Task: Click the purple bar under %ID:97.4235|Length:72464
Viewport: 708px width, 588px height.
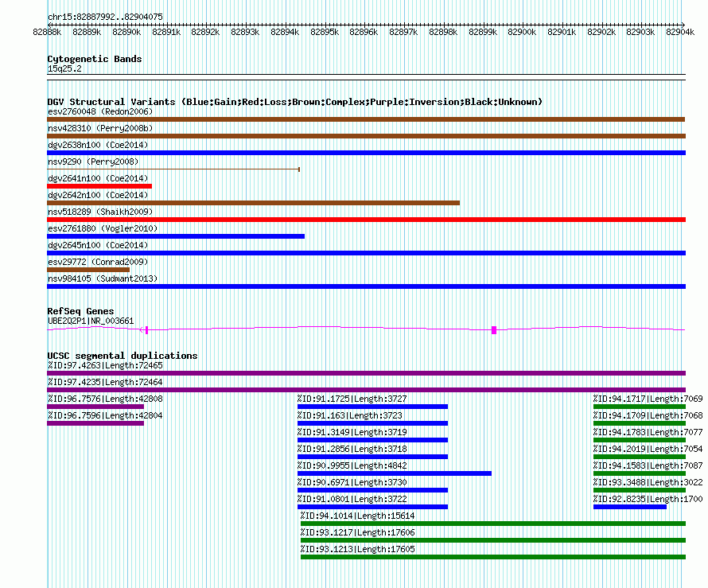Action: pos(366,390)
